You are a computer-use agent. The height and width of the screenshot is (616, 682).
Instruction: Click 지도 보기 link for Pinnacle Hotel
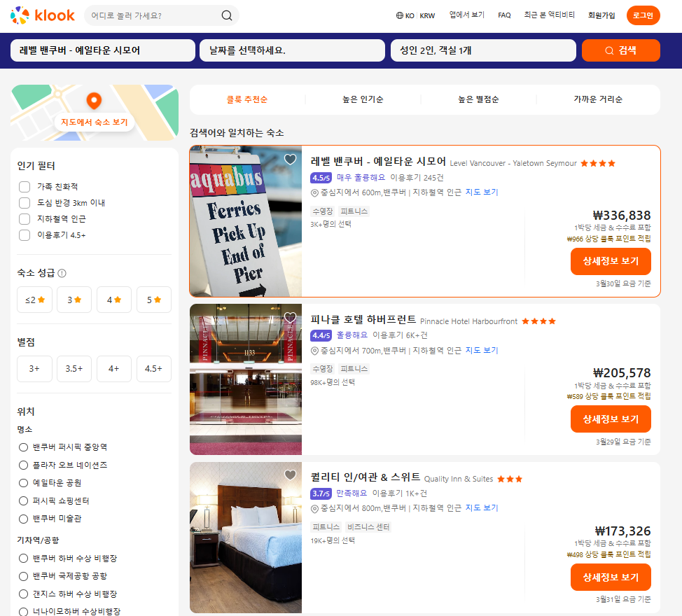(x=482, y=350)
